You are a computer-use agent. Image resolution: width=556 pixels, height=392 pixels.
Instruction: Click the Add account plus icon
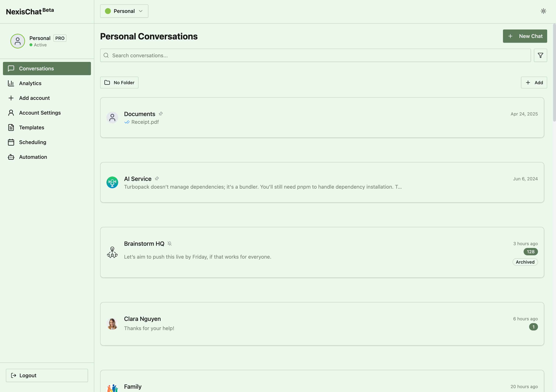coord(11,98)
